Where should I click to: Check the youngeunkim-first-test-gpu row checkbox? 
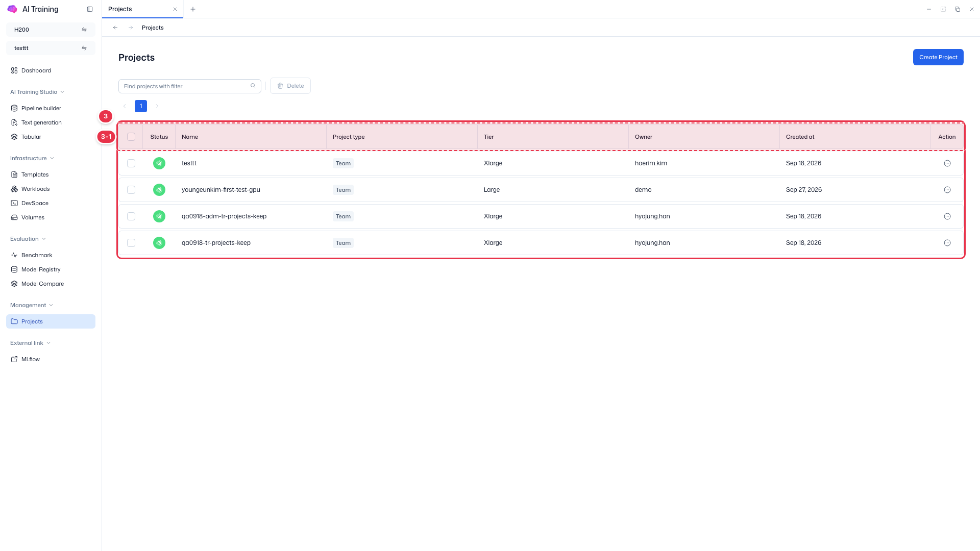click(131, 190)
